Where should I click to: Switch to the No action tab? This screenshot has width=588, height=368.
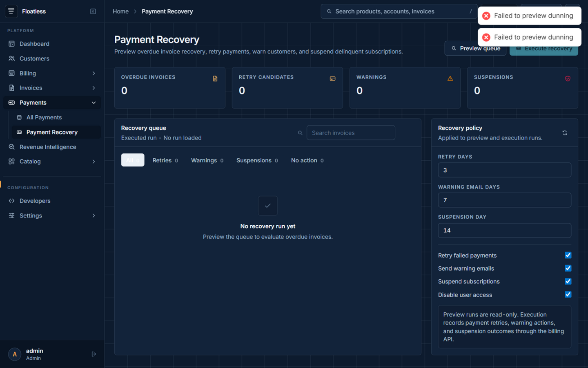click(307, 160)
